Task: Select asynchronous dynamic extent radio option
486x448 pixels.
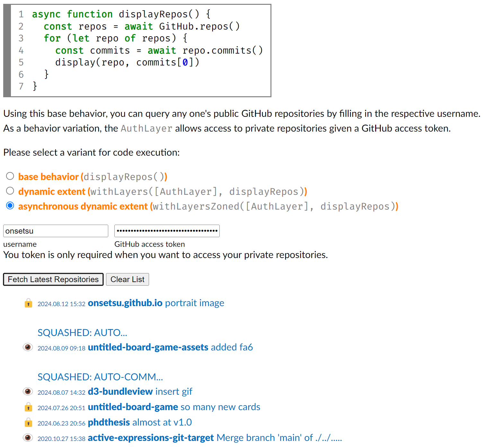Action: [10, 206]
